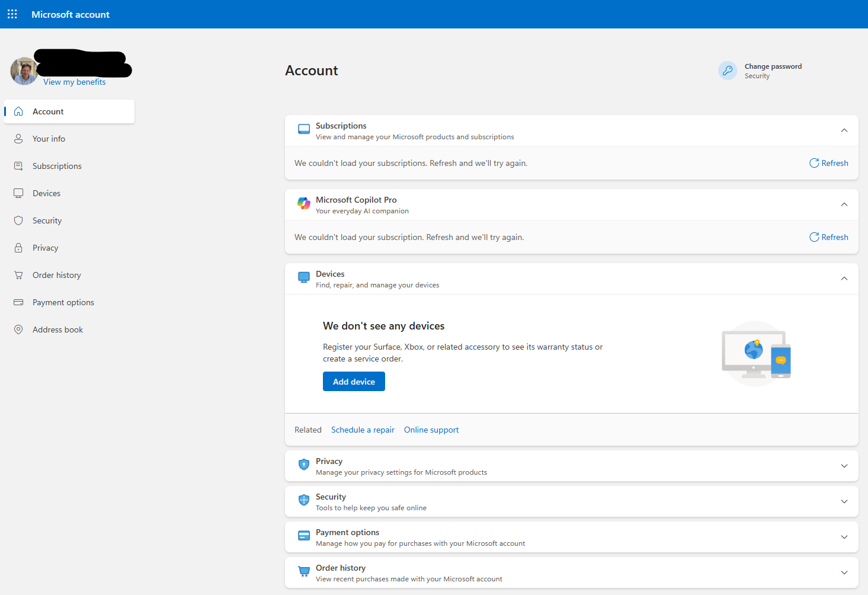Refresh the Subscriptions section
This screenshot has width=868, height=595.
pos(829,163)
